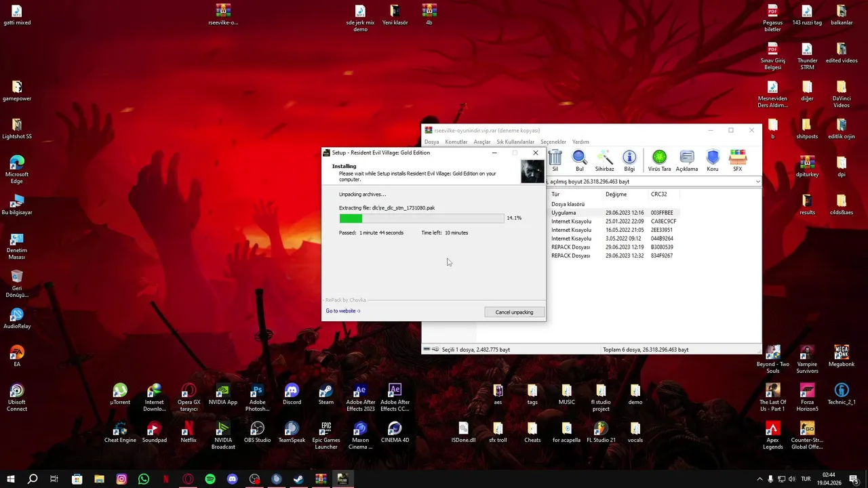The width and height of the screenshot is (868, 488).
Task: Minimize the Resident Evil Setup window
Action: [494, 152]
